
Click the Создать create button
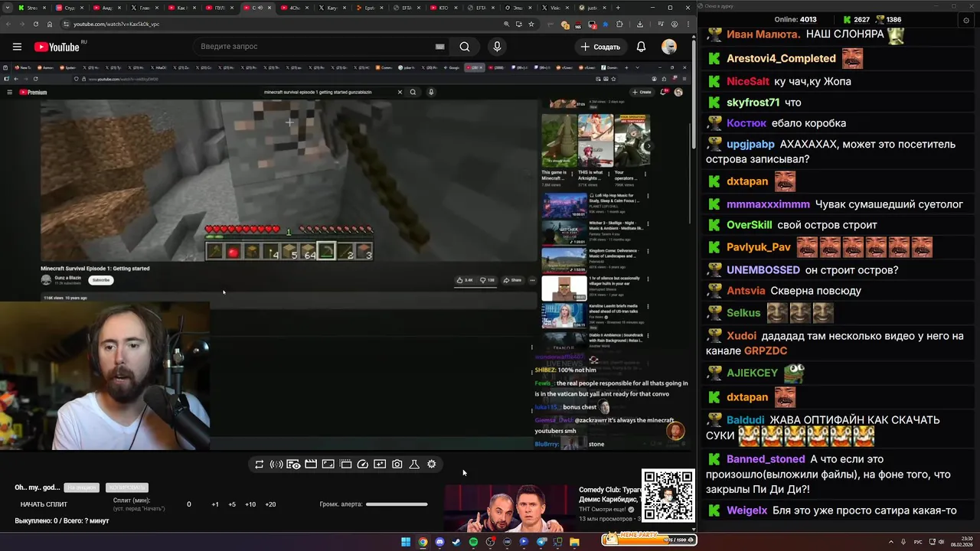pyautogui.click(x=600, y=47)
